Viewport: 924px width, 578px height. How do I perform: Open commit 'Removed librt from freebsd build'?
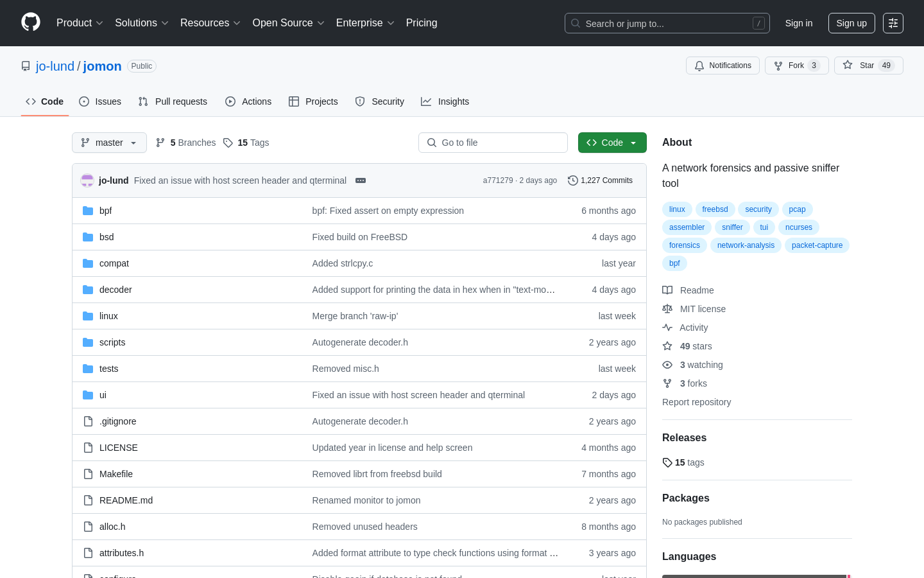click(377, 474)
